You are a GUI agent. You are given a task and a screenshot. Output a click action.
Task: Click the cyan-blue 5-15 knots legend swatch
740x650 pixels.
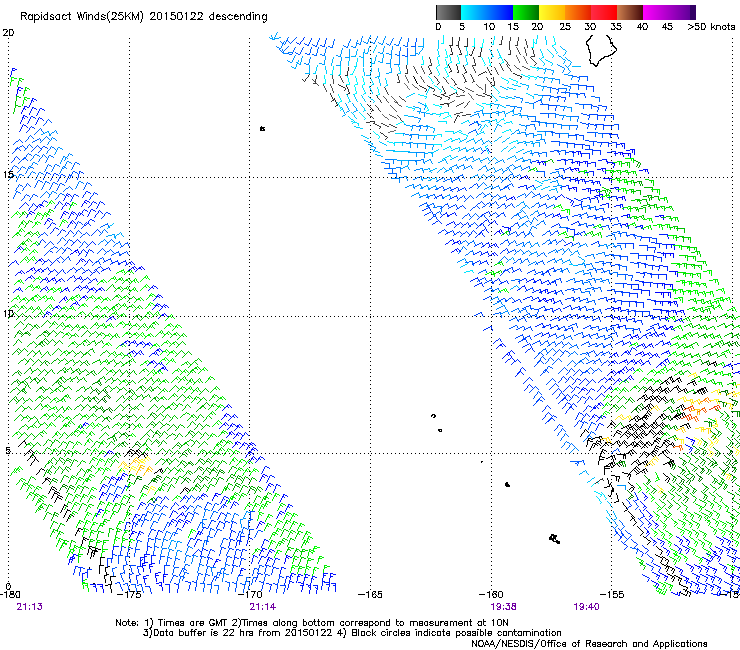tap(487, 12)
